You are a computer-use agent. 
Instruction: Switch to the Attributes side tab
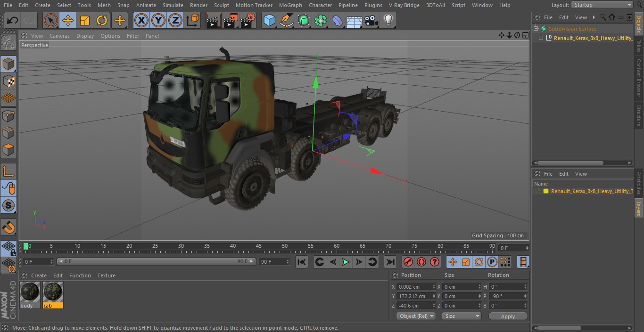(x=639, y=184)
